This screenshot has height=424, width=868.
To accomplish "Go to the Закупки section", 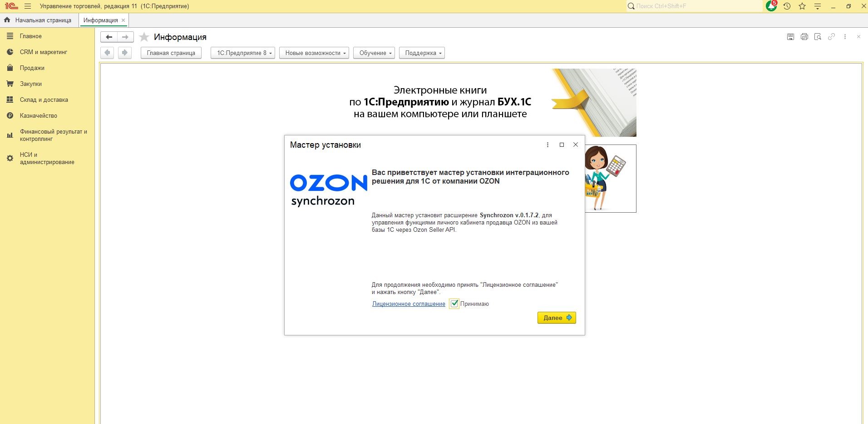I will click(31, 84).
